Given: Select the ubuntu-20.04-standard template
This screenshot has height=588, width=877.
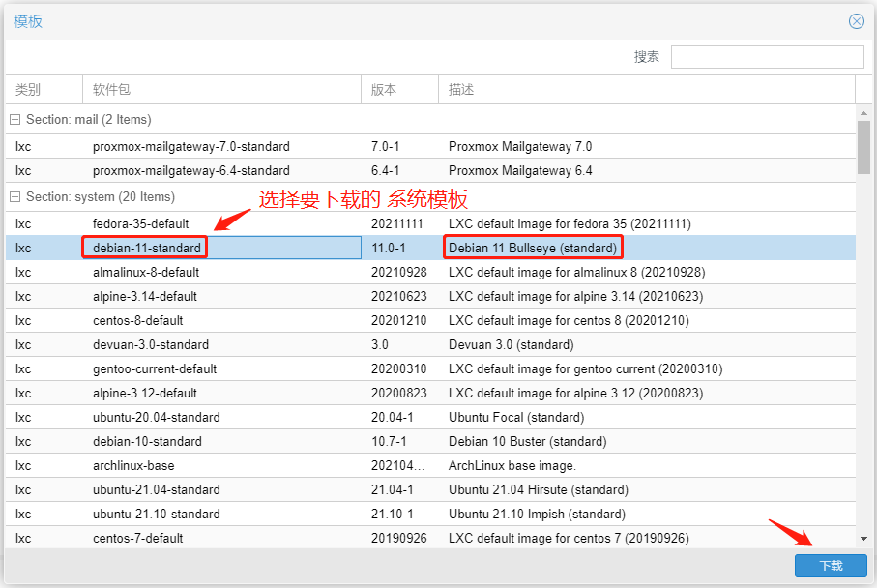Looking at the screenshot, I should [x=156, y=418].
